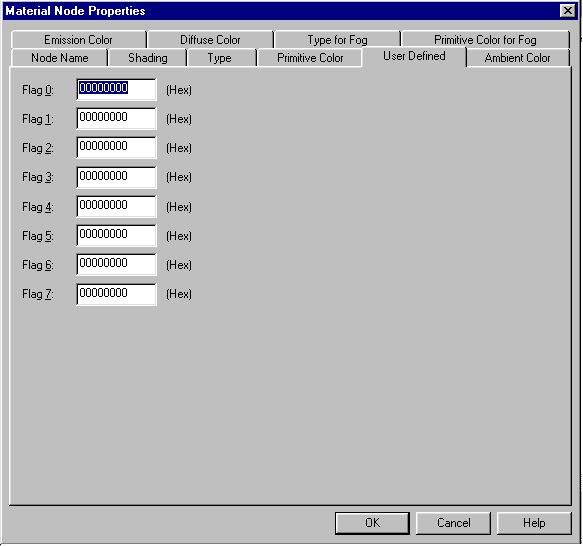
Task: Open Primitive Color for Fog tab
Action: pos(485,39)
